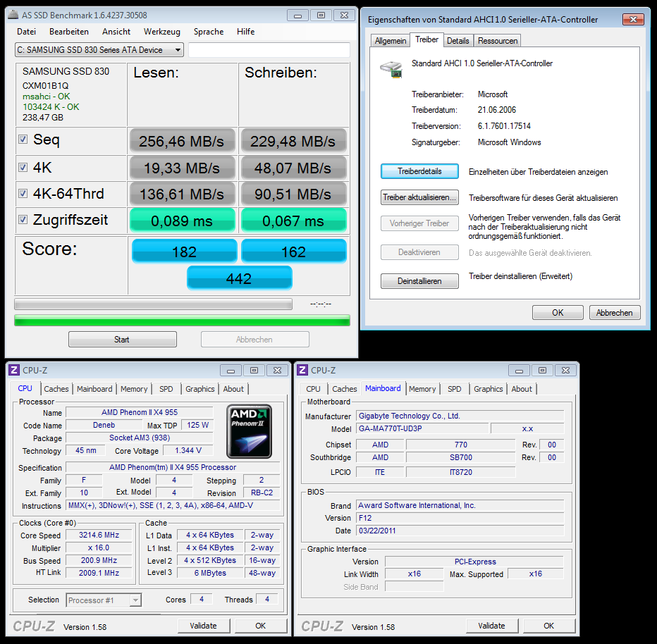The height and width of the screenshot is (644, 657).
Task: Click the total score 442 box
Action: click(x=239, y=278)
